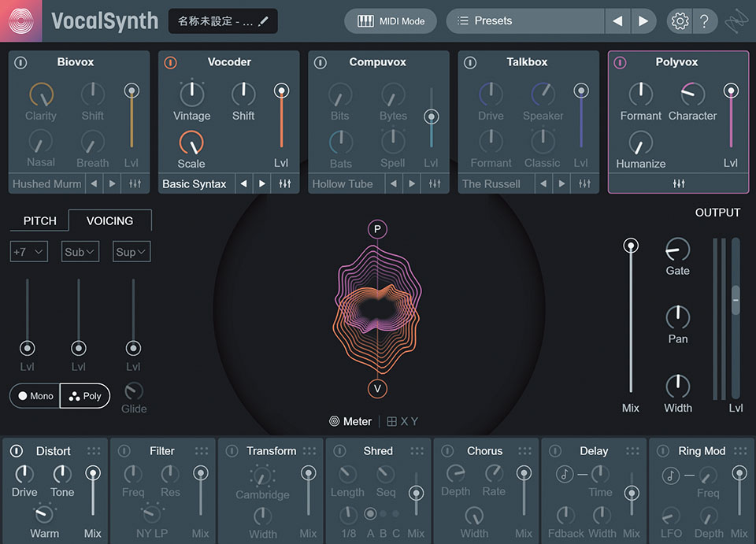Click the pencil icon to rename the preset
756x544 pixels.
[263, 21]
